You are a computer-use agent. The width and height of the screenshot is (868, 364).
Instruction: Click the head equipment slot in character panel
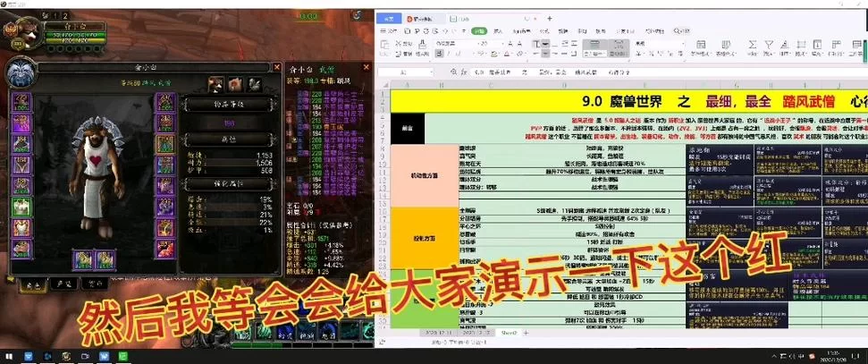(x=21, y=102)
